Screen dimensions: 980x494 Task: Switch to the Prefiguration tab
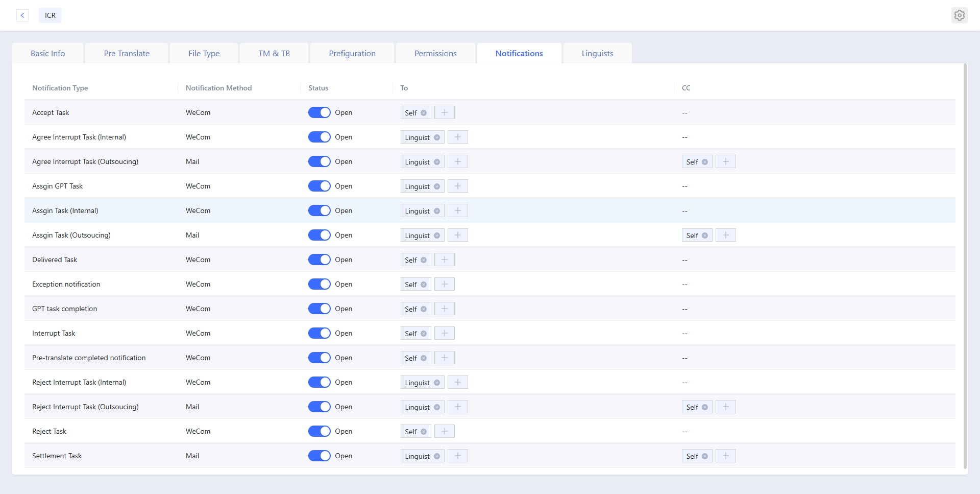pos(352,53)
